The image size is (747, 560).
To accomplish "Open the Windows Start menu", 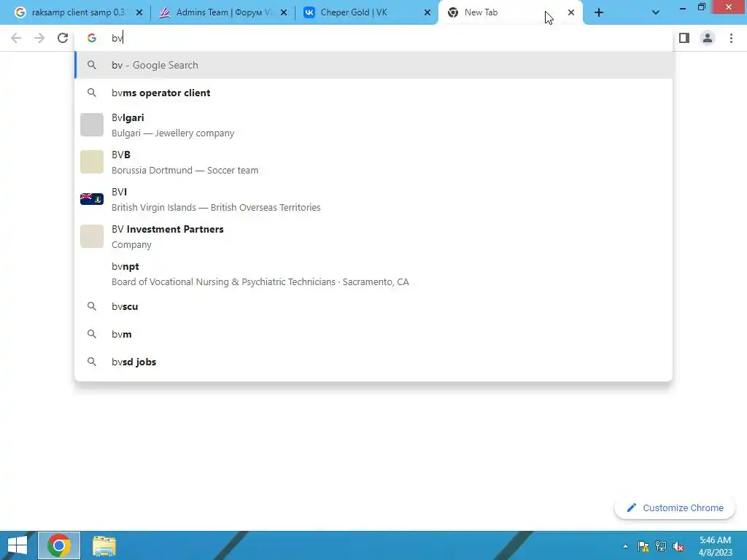I will 18,545.
